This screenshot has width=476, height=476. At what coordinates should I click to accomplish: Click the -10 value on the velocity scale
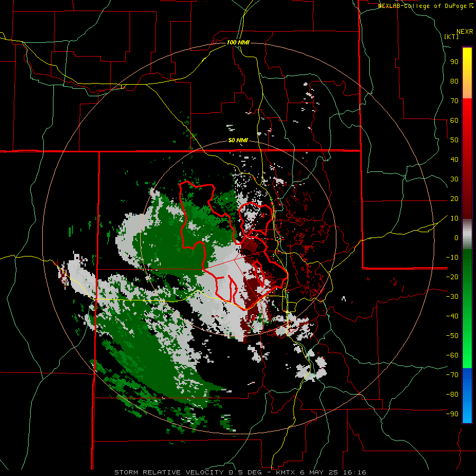click(x=452, y=258)
